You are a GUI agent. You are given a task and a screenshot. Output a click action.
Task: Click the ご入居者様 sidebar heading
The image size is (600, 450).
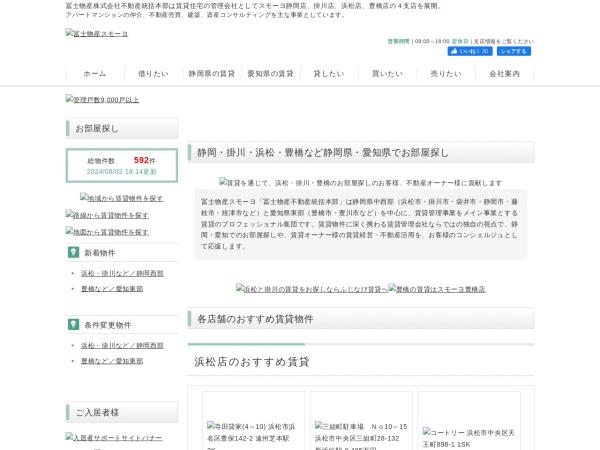122,412
